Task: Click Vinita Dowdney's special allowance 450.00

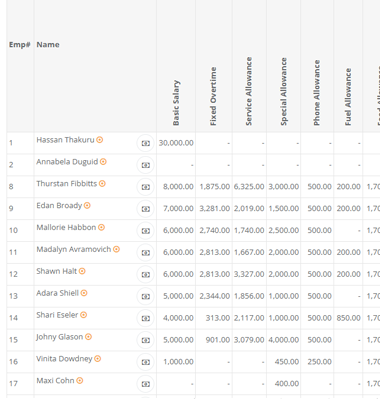Action: point(287,362)
